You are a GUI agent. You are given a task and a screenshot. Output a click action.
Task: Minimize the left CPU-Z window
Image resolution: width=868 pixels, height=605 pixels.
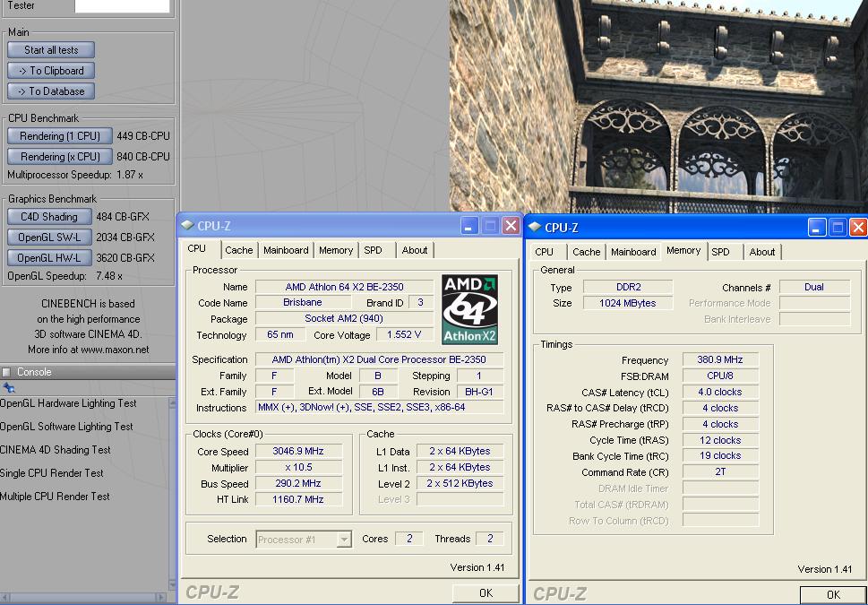[x=469, y=226]
